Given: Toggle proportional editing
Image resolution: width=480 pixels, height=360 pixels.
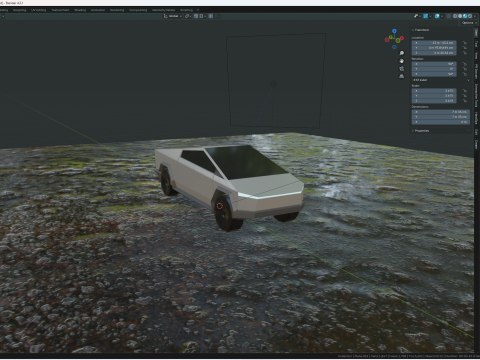Looking at the screenshot, I should [211, 16].
